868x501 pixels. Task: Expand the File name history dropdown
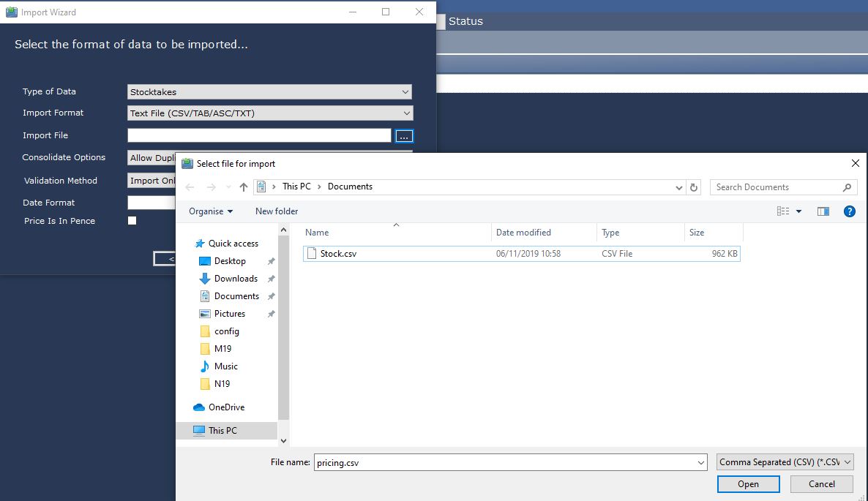coord(701,462)
